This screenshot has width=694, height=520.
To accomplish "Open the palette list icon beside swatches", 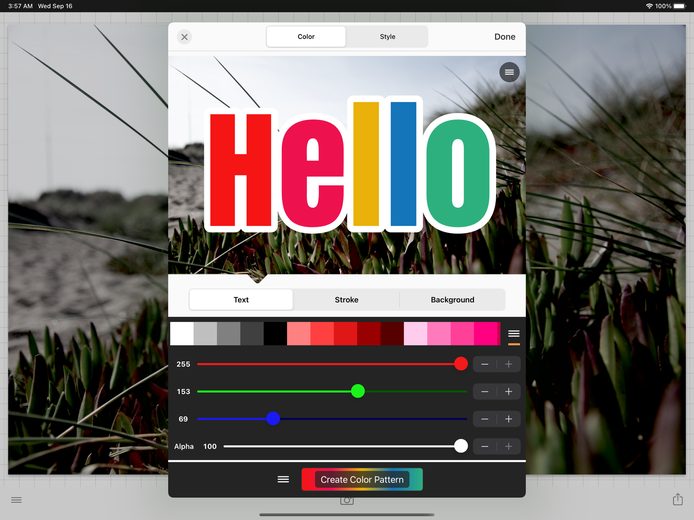I will 513,334.
